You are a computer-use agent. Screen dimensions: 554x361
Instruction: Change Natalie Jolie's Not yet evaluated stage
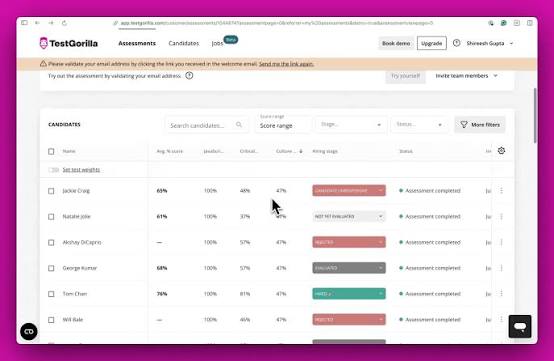tap(349, 217)
